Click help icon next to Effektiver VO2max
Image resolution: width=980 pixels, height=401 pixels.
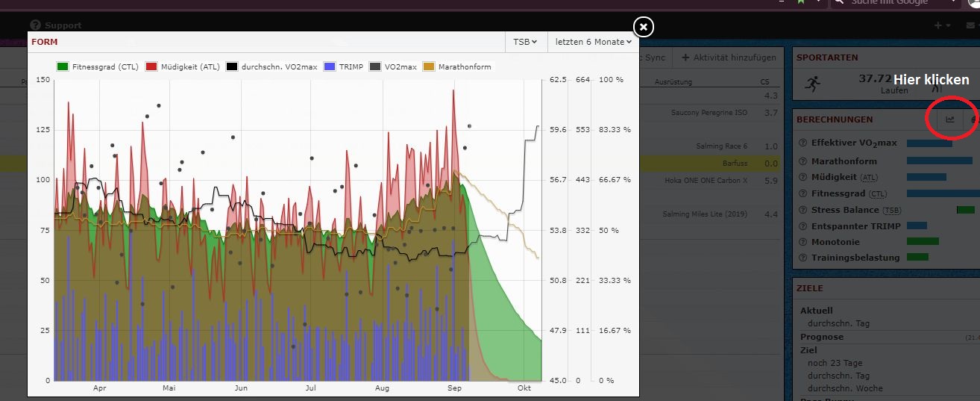[802, 143]
